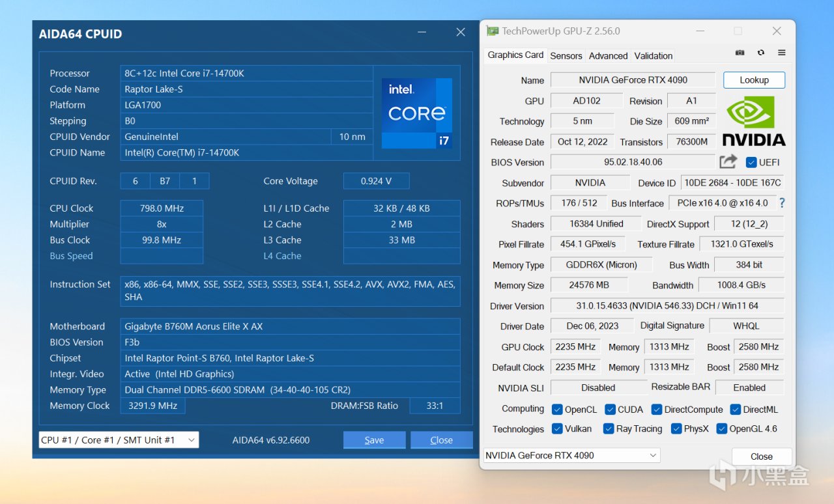Click the refresh icon in GPU-Z
Screen dimensions: 834x504
[x=760, y=53]
